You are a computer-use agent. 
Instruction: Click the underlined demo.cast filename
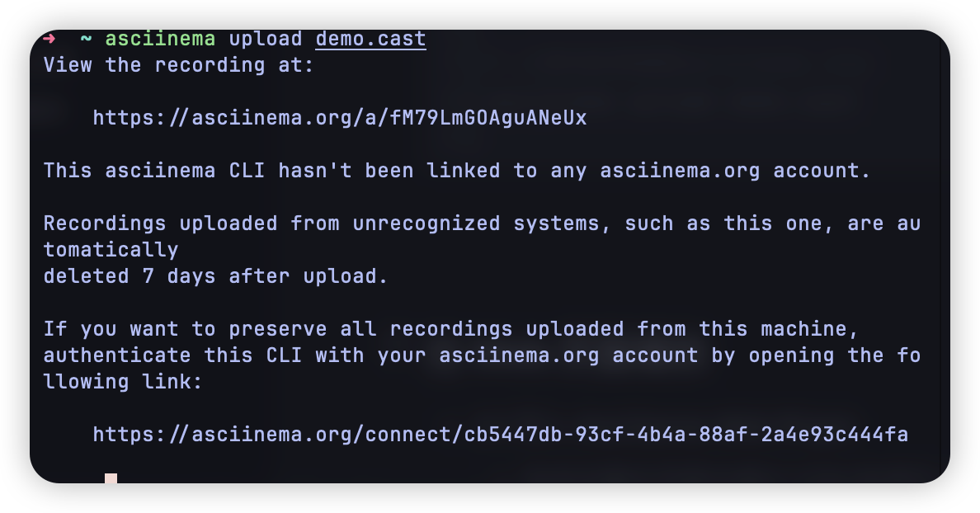point(370,39)
